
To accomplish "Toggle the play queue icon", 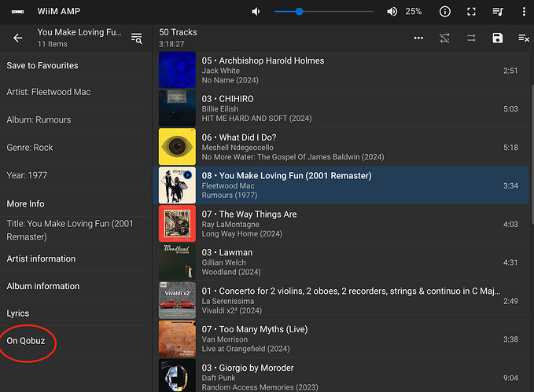I will (x=498, y=12).
